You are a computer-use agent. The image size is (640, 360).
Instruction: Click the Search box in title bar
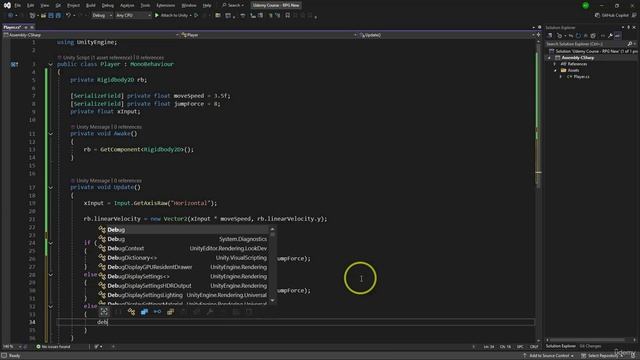(x=233, y=5)
